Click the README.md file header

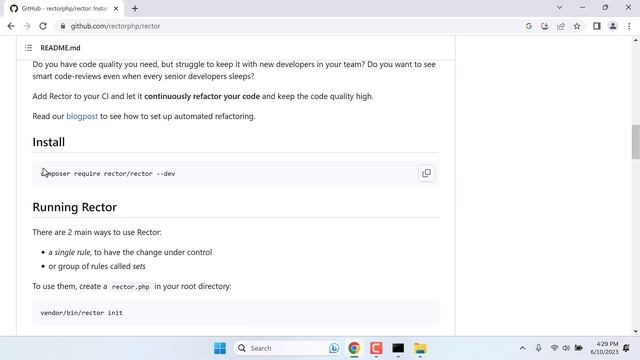point(60,48)
